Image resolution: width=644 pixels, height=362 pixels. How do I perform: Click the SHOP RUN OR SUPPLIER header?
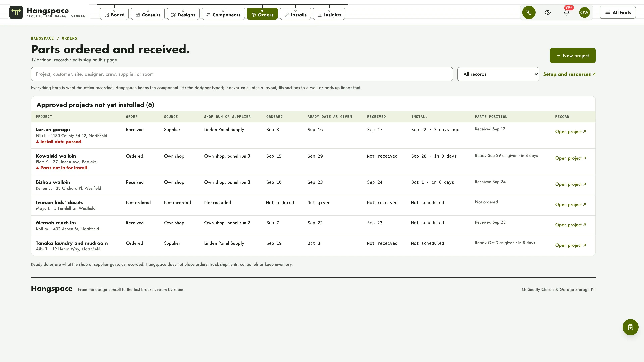[227, 117]
